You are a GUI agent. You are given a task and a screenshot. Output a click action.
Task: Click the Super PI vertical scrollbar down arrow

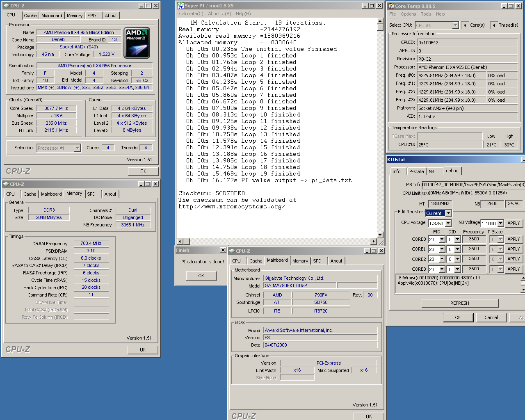380,235
